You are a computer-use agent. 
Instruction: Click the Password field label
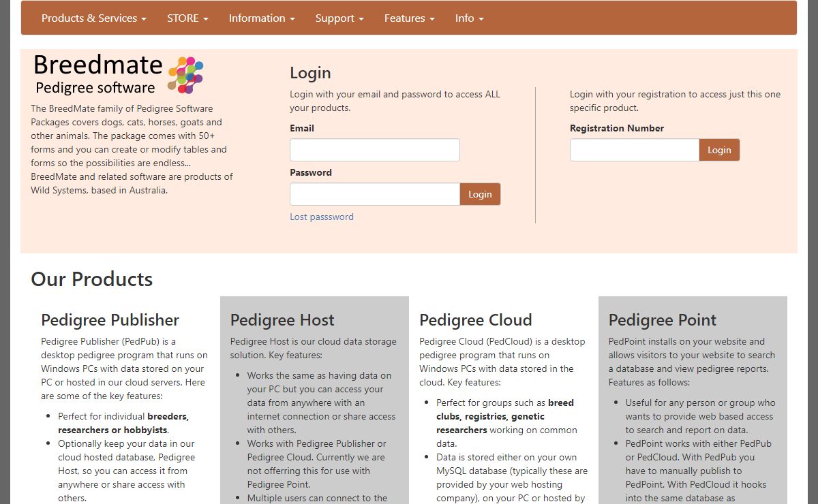[x=311, y=172]
